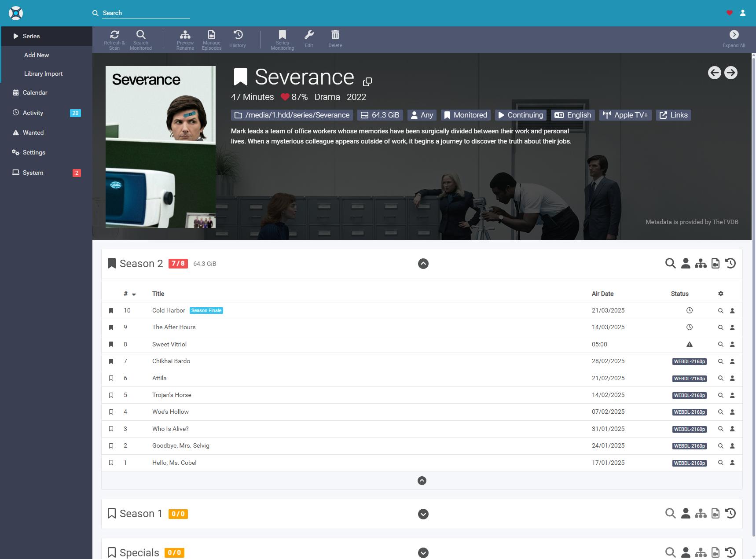Open Series in sidebar
The width and height of the screenshot is (756, 559).
[x=46, y=36]
